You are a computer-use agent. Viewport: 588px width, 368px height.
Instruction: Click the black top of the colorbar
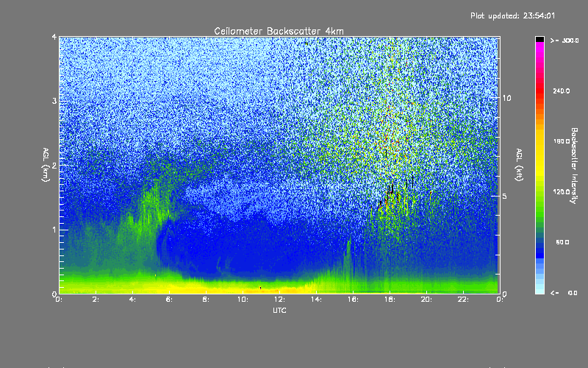click(539, 39)
